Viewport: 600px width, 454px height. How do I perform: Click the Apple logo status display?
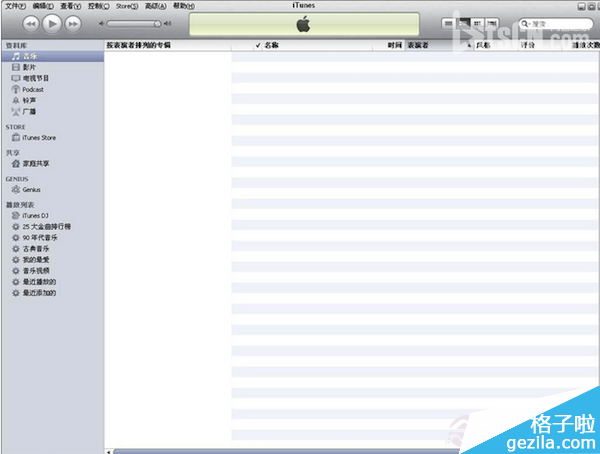point(304,24)
